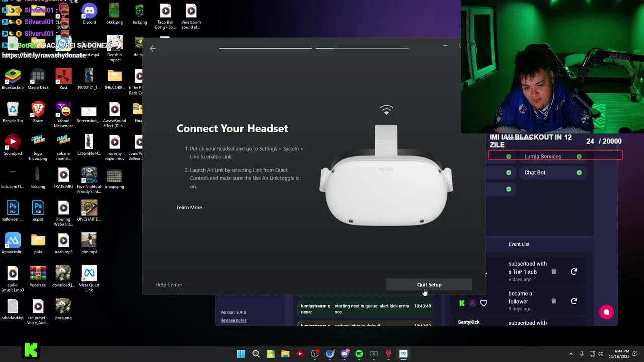Select Aaah.mp3 file on desktop
Viewport: 644px width, 362px height.
click(63, 244)
